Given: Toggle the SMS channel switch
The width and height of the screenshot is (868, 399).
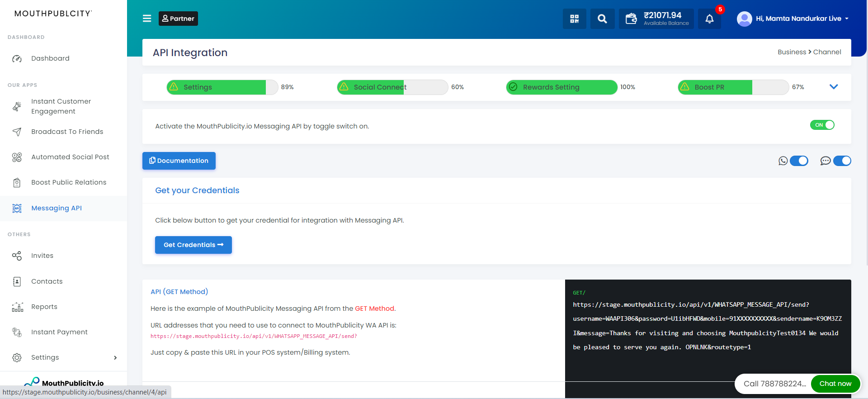Looking at the screenshot, I should (x=842, y=161).
